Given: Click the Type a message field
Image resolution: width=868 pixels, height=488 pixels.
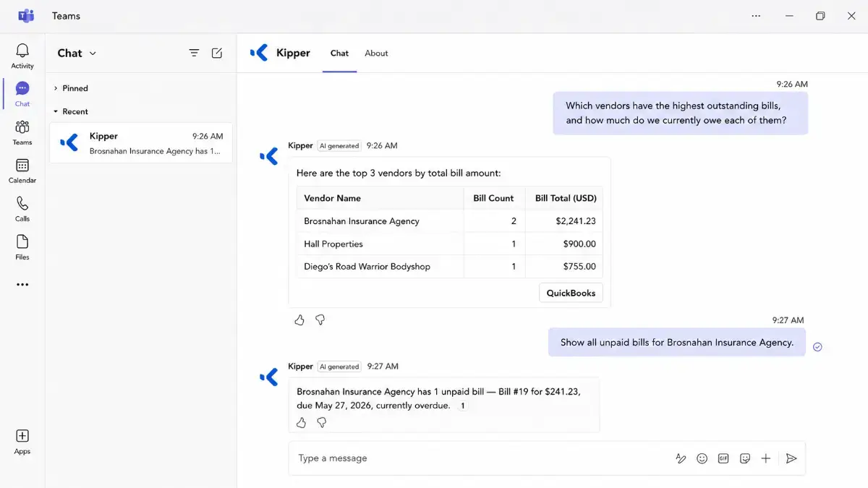Looking at the screenshot, I should coord(481,458).
